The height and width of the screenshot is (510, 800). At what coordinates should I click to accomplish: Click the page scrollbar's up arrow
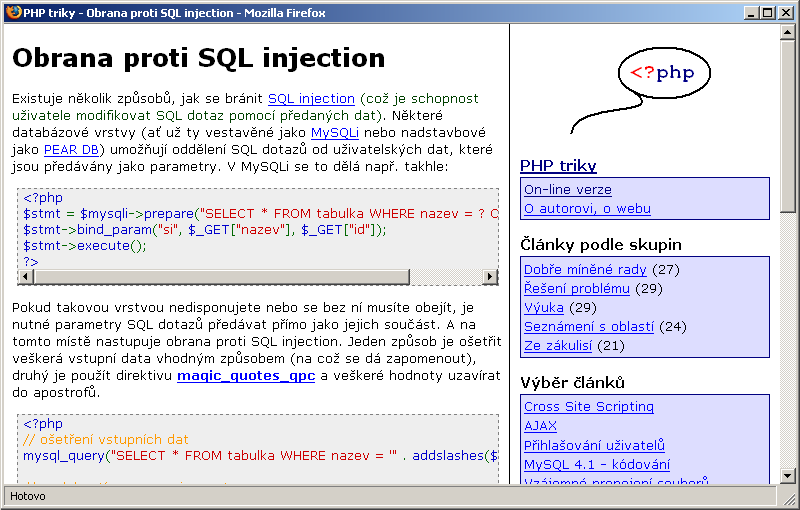point(788,33)
